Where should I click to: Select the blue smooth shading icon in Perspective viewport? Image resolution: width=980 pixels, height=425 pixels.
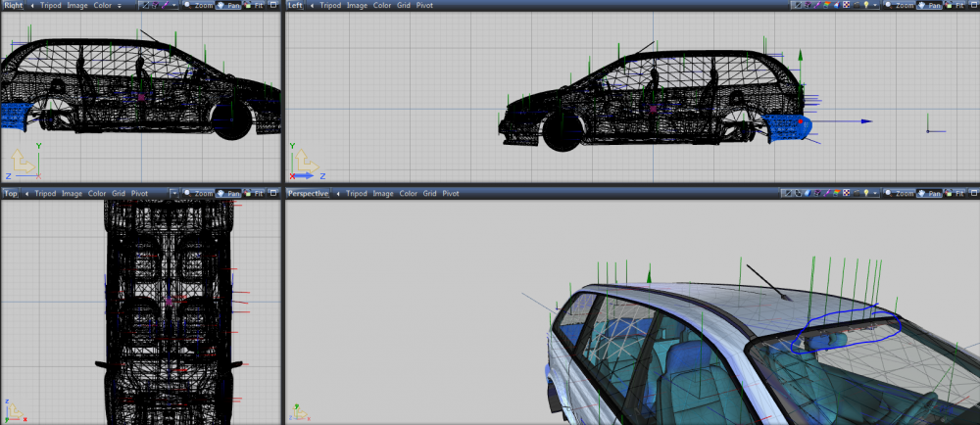(808, 194)
